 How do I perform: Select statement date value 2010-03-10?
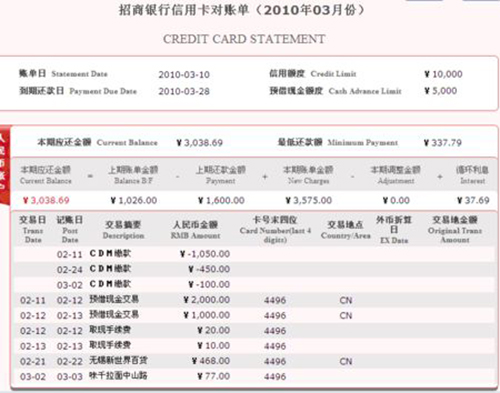coord(184,74)
